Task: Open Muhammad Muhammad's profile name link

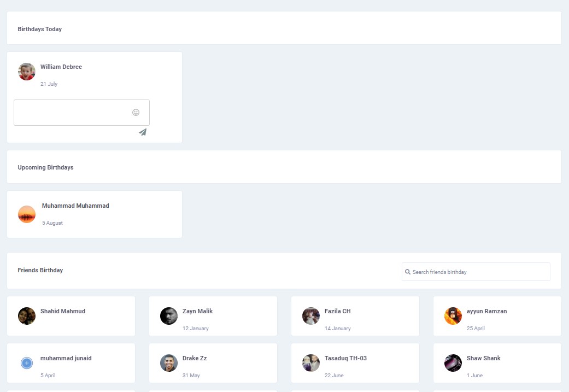Action: [75, 206]
